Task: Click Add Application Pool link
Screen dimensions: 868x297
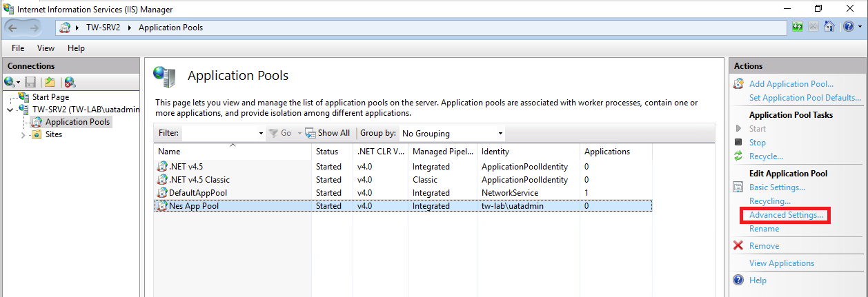Action: pos(791,84)
